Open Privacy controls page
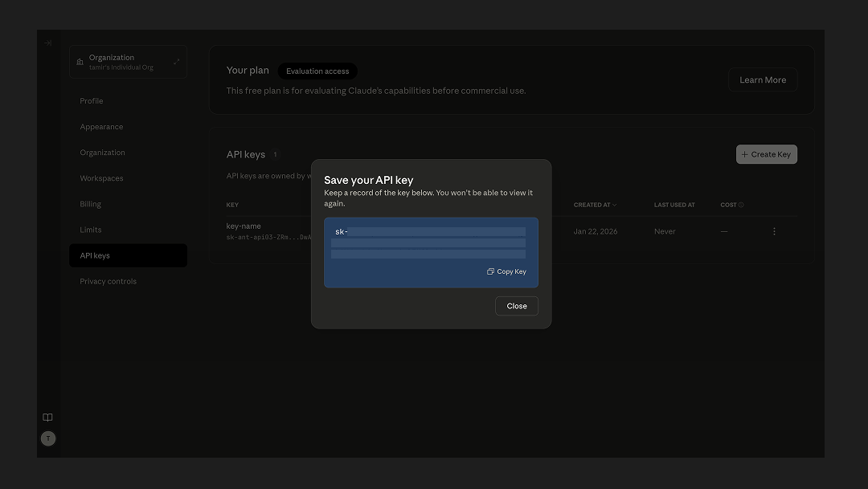The height and width of the screenshot is (489, 868). coord(108,282)
